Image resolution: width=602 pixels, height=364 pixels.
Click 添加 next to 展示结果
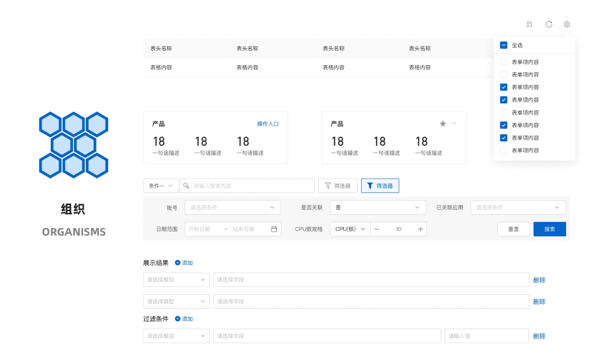coord(184,263)
